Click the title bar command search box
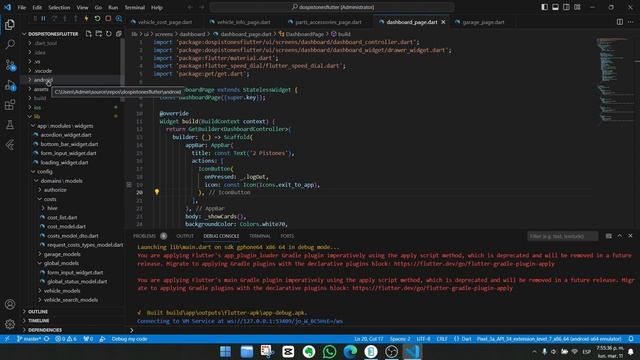The image size is (640, 360). 332,7
